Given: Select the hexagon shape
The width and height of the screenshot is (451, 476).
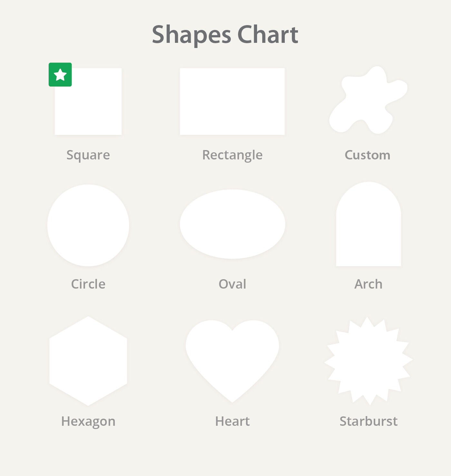Looking at the screenshot, I should pyautogui.click(x=88, y=361).
